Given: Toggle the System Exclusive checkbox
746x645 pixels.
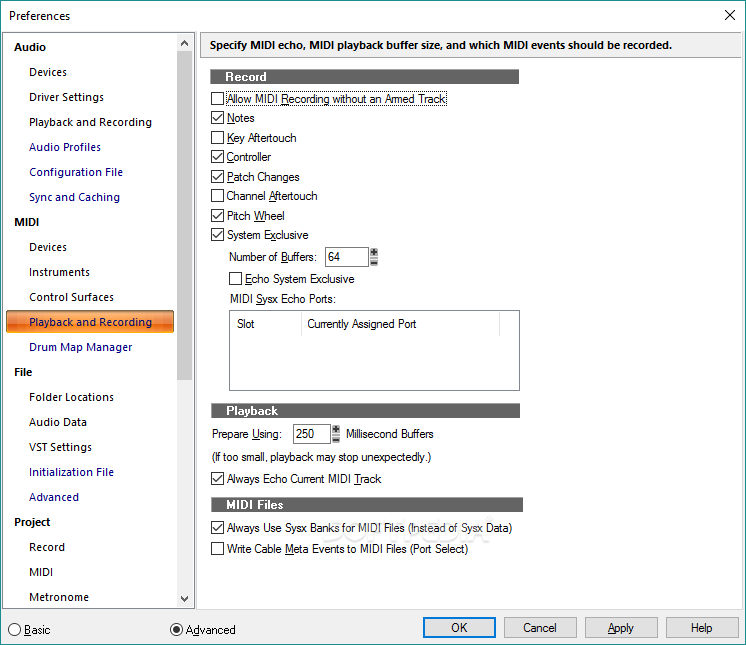Looking at the screenshot, I should (x=217, y=235).
